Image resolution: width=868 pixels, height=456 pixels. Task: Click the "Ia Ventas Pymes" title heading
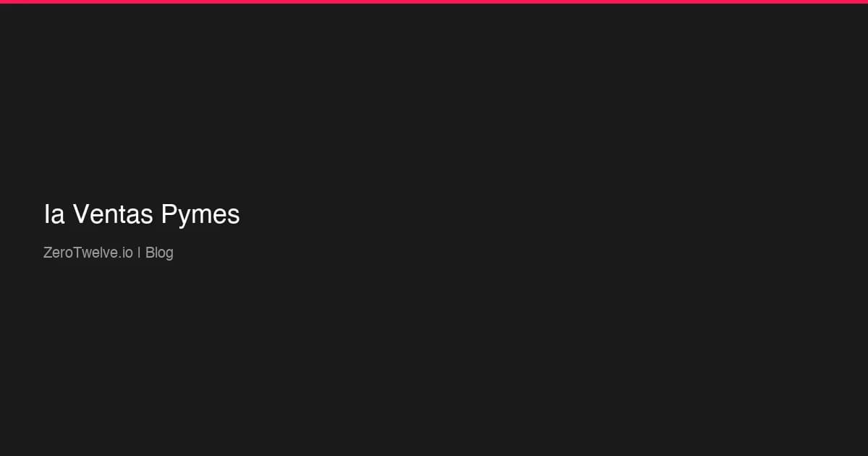142,214
